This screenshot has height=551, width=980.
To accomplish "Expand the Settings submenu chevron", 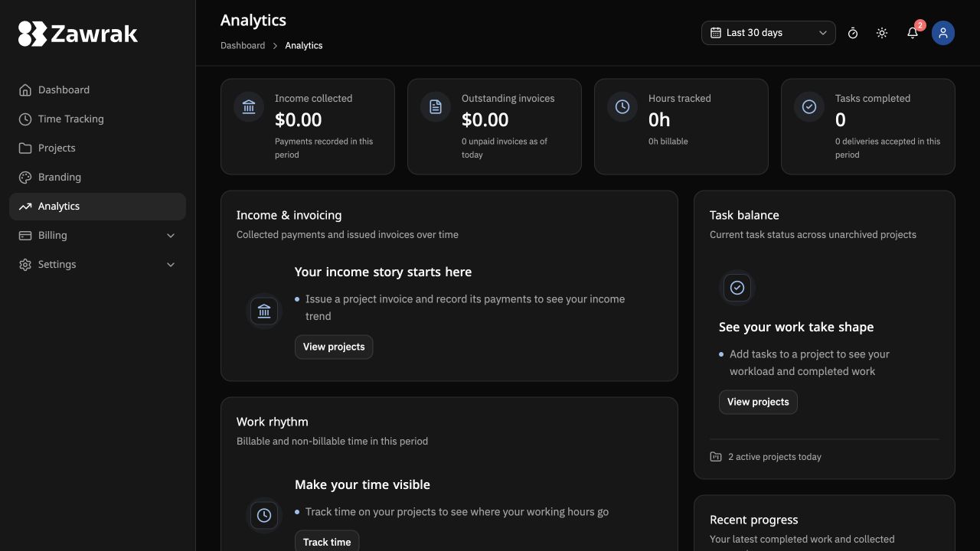I will [171, 264].
